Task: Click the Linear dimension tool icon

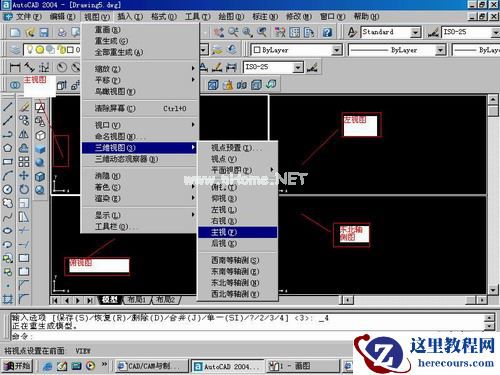Action: 15,67
